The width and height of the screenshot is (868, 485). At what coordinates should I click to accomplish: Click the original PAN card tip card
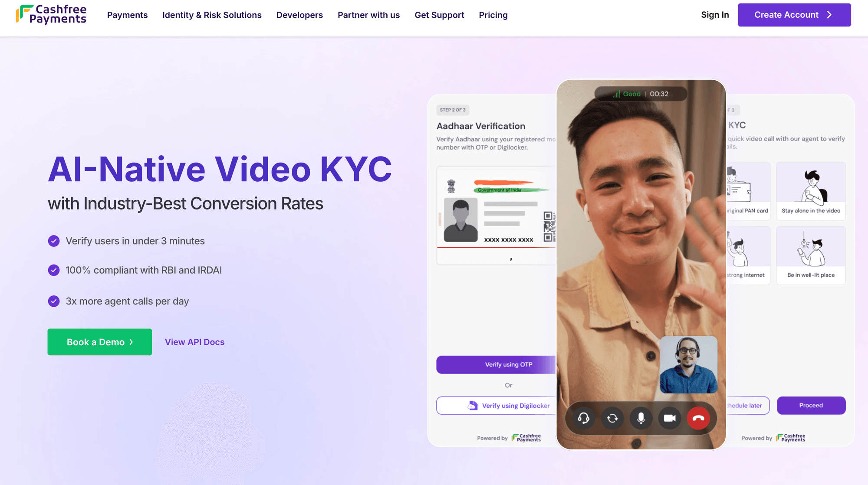(748, 191)
